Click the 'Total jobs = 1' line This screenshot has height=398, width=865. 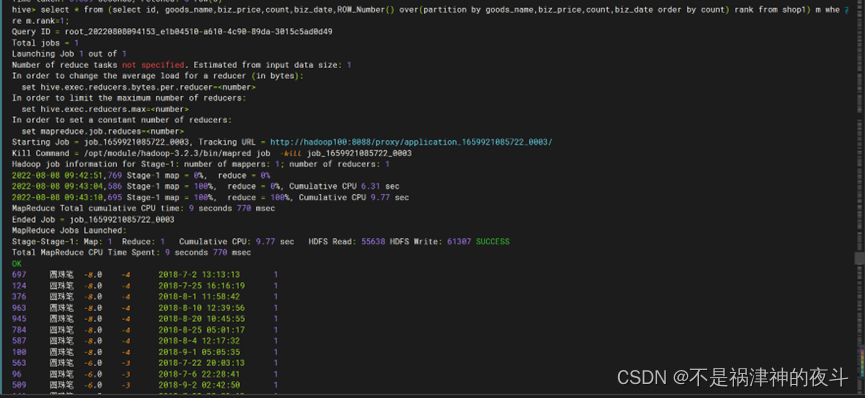click(x=45, y=43)
